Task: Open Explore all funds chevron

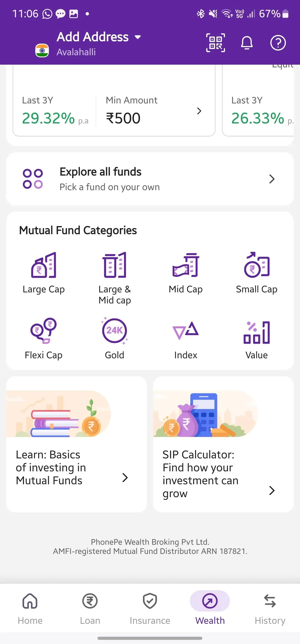Action: [272, 179]
